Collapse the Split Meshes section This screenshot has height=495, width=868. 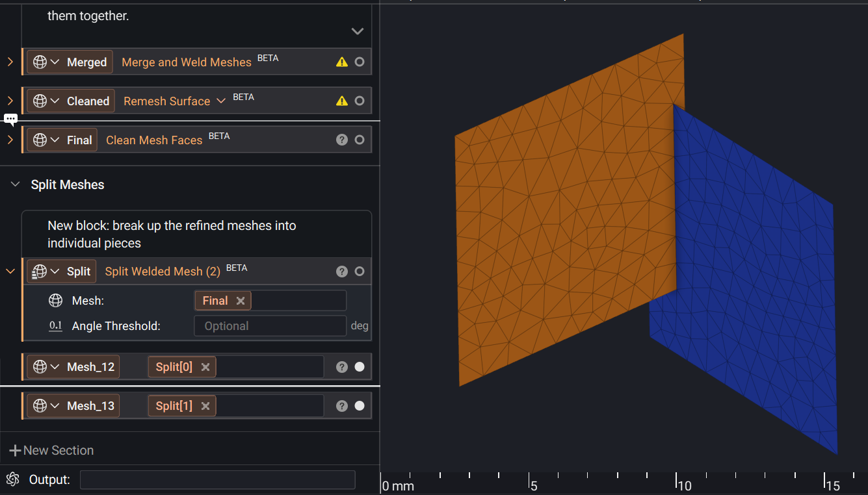(16, 185)
